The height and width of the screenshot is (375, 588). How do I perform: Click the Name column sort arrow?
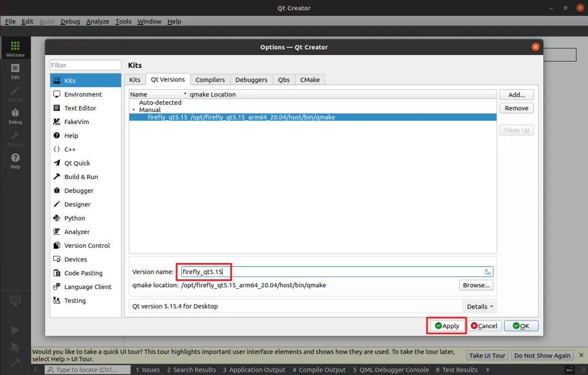[x=185, y=94]
